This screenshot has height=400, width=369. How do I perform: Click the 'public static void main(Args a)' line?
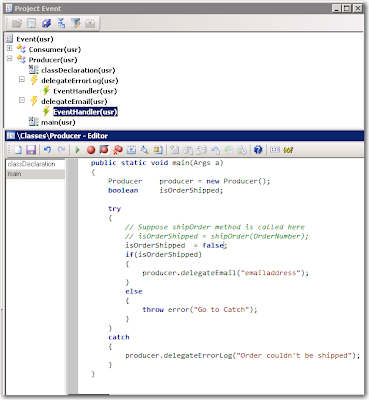(157, 163)
